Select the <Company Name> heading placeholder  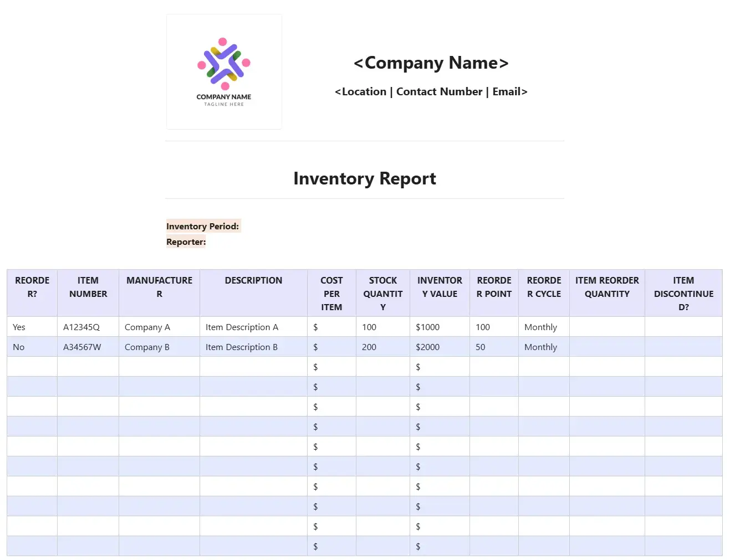point(431,63)
